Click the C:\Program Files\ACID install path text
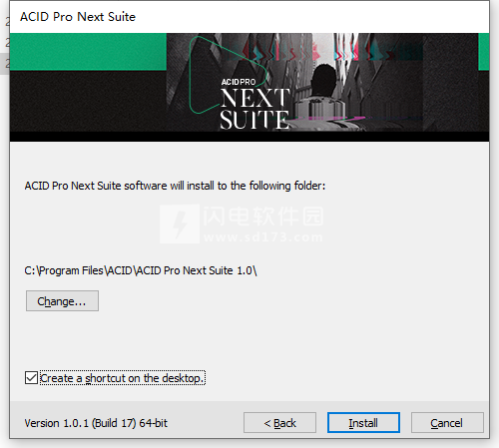The image size is (499, 448). click(141, 270)
